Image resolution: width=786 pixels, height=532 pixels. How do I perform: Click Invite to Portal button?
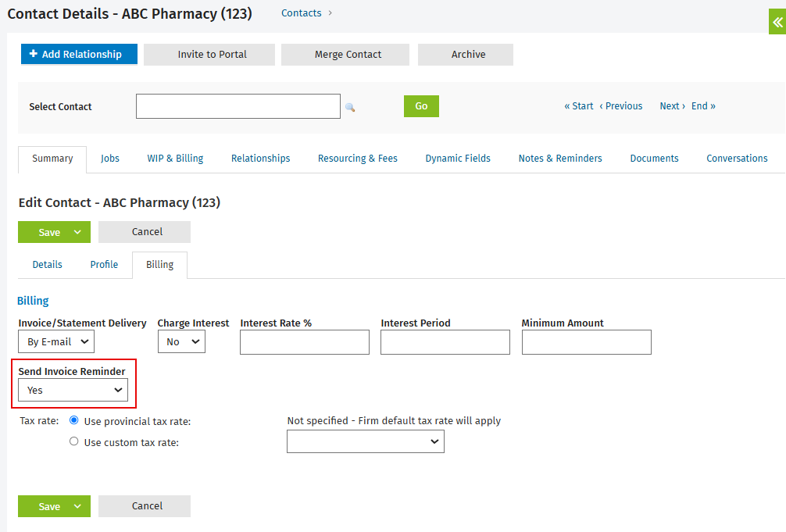209,54
